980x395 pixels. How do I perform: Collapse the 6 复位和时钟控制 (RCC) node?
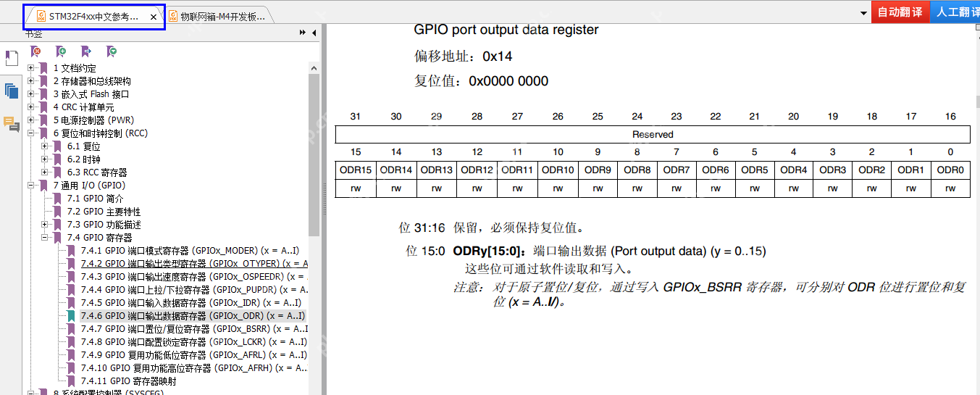click(x=31, y=133)
